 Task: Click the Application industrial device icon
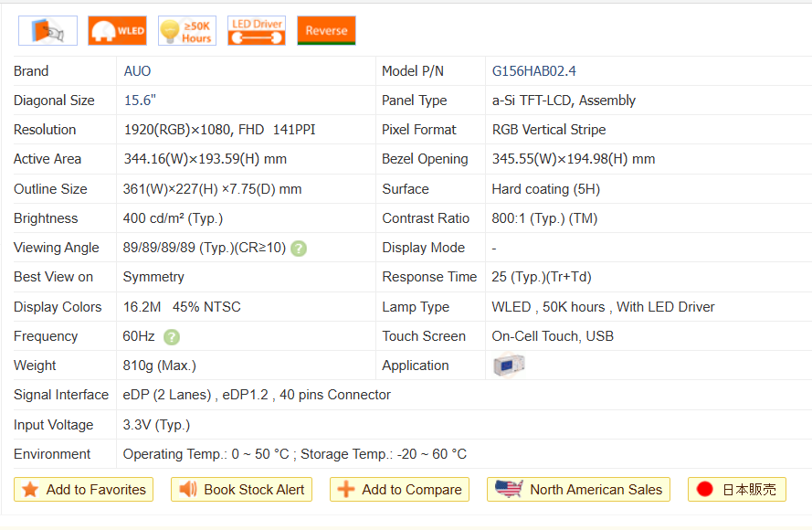click(x=508, y=366)
